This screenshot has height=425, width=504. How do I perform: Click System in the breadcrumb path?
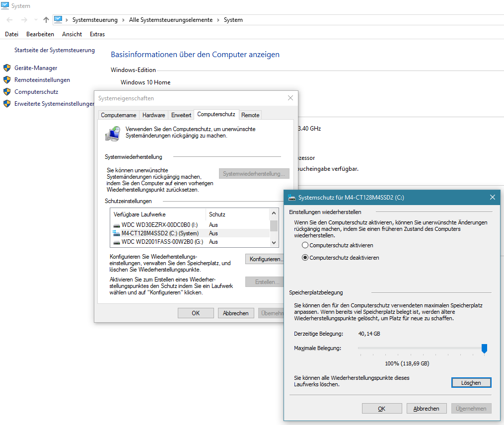point(233,20)
